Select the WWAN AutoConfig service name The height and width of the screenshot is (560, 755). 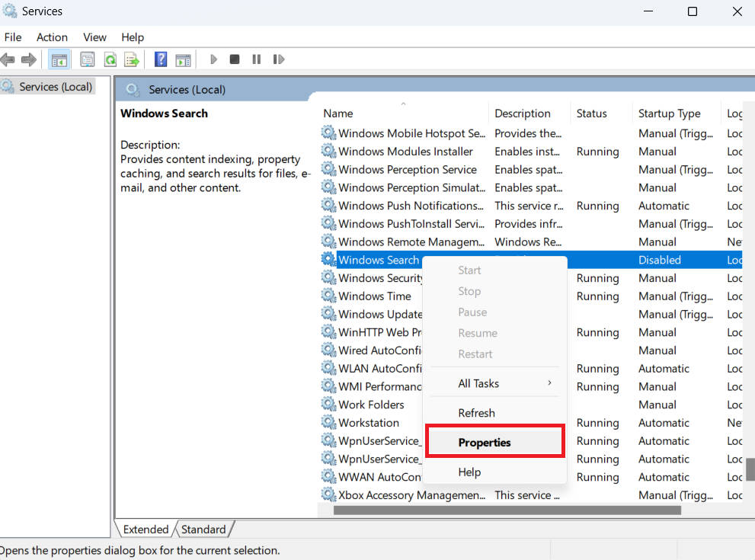click(x=380, y=477)
